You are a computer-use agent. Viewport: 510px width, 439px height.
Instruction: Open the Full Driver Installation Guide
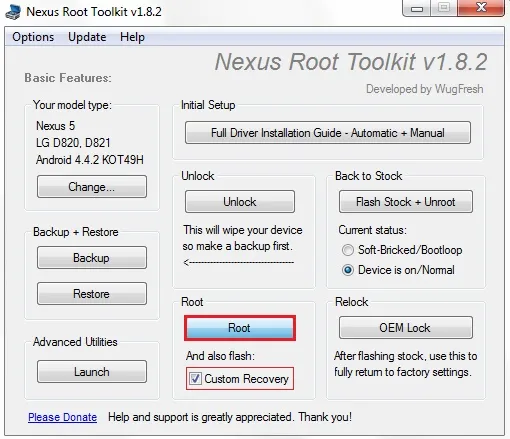click(328, 133)
